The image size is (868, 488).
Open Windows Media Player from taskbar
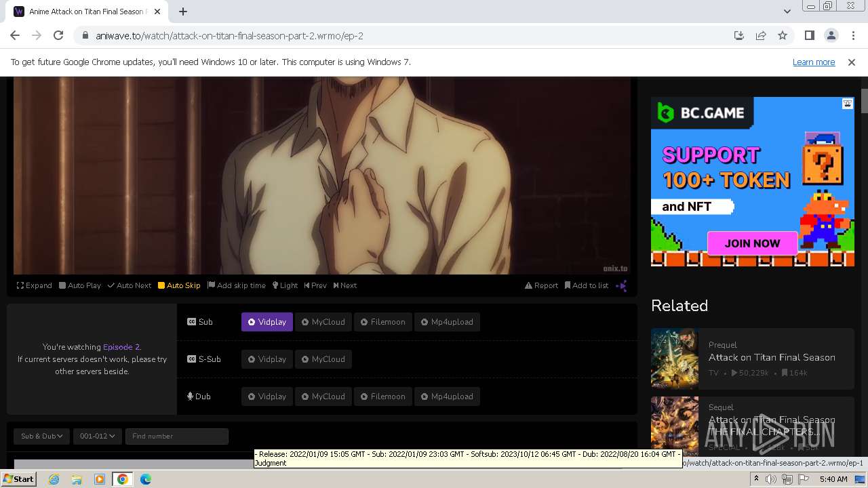click(100, 479)
